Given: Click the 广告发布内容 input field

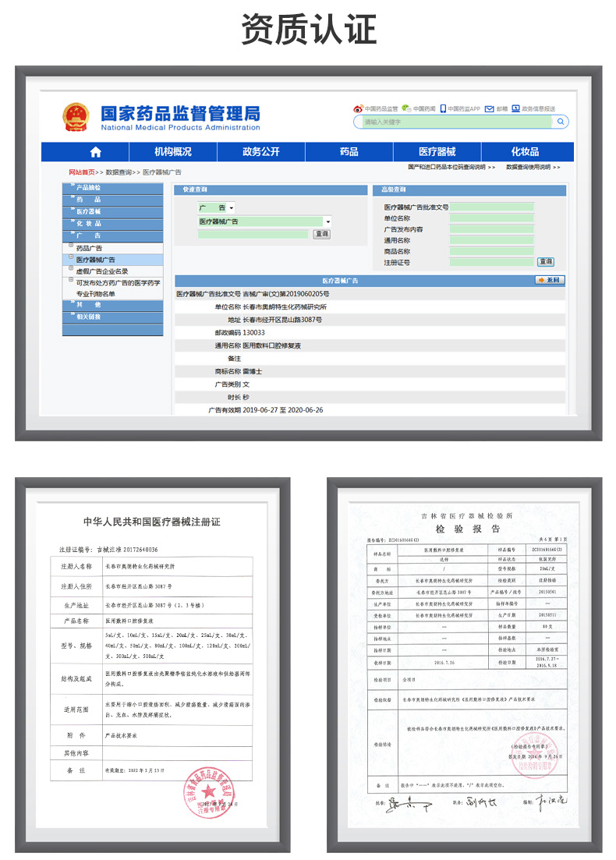Looking at the screenshot, I should point(491,229).
